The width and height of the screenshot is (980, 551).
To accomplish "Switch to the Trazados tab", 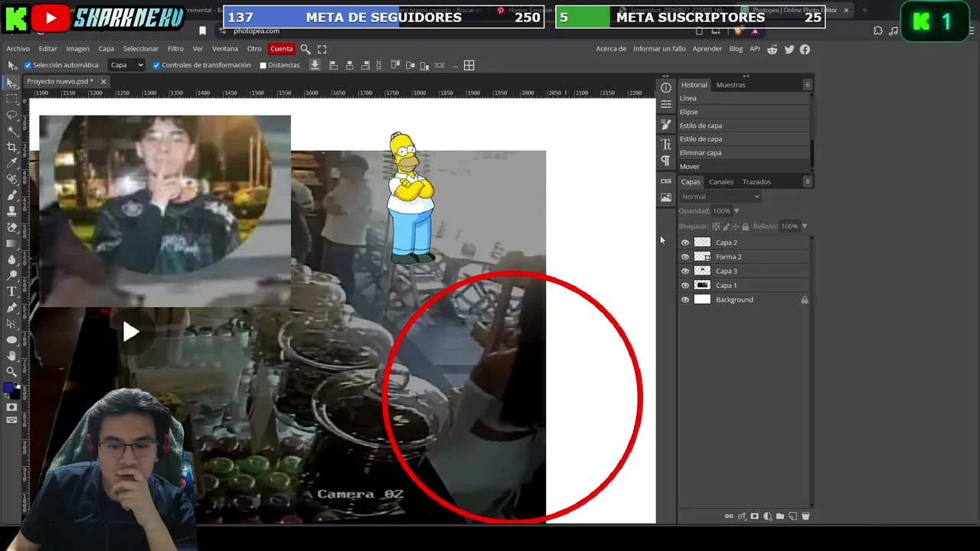I will tap(756, 182).
